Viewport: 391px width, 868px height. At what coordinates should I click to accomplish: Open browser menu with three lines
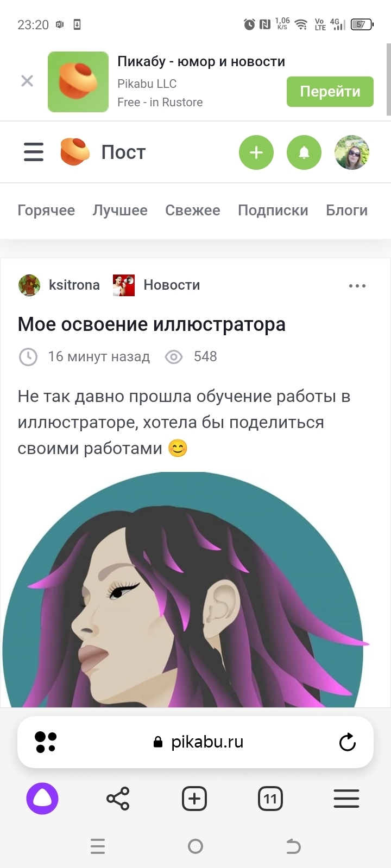(x=346, y=799)
